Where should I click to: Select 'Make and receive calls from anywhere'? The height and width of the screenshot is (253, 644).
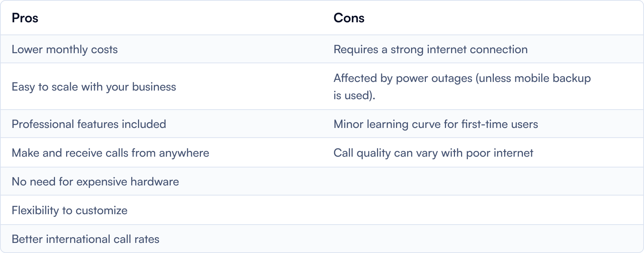coord(110,153)
